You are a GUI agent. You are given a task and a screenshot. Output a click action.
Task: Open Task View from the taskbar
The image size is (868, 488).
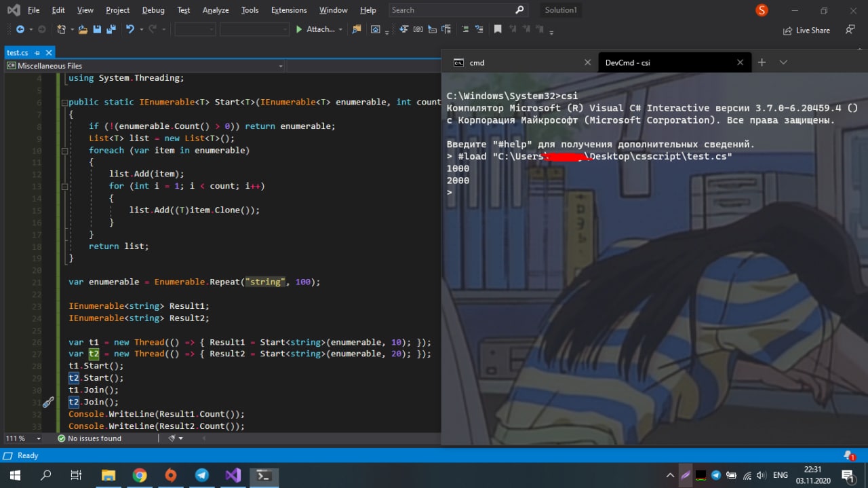(x=77, y=475)
